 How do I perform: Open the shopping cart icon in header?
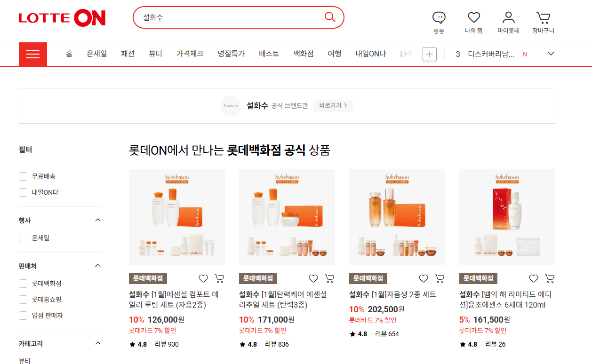544,18
